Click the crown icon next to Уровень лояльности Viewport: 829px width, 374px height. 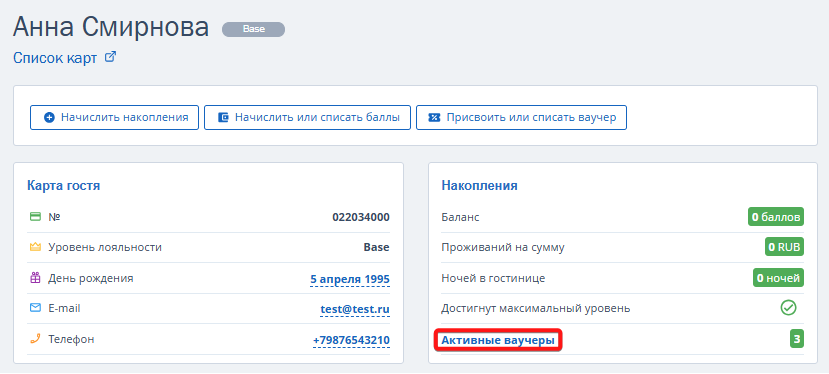35,247
